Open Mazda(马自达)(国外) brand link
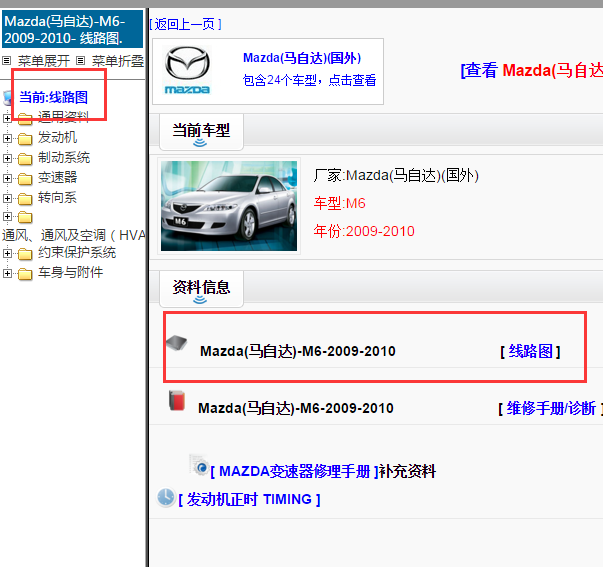Viewport: 603px width, 567px height. pos(302,58)
